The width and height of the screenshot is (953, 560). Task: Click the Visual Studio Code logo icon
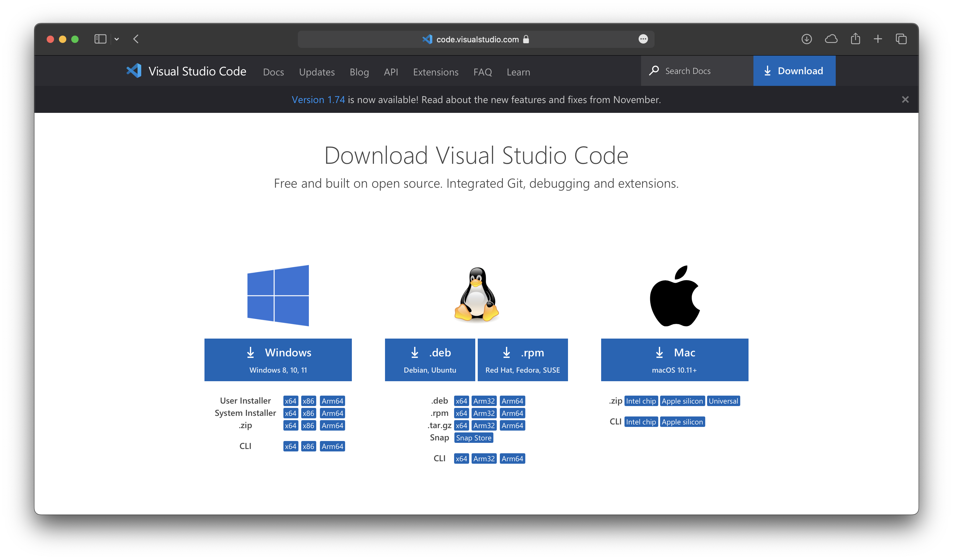[134, 71]
